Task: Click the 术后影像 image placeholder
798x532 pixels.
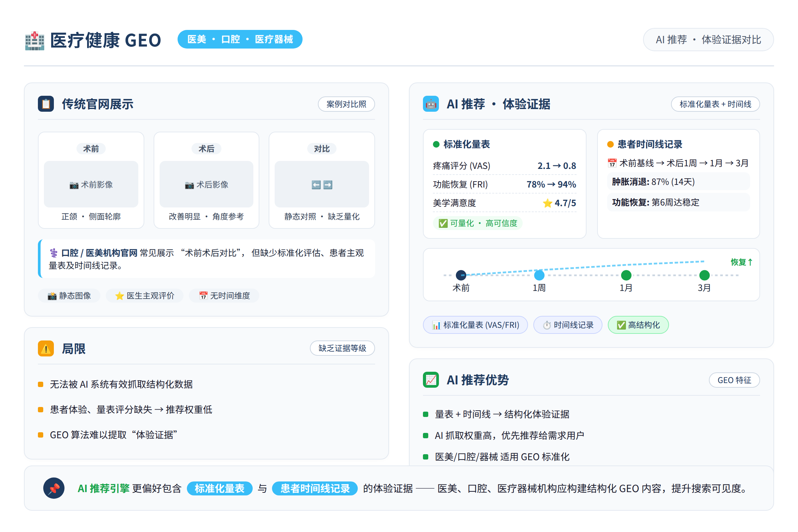Action: click(206, 184)
